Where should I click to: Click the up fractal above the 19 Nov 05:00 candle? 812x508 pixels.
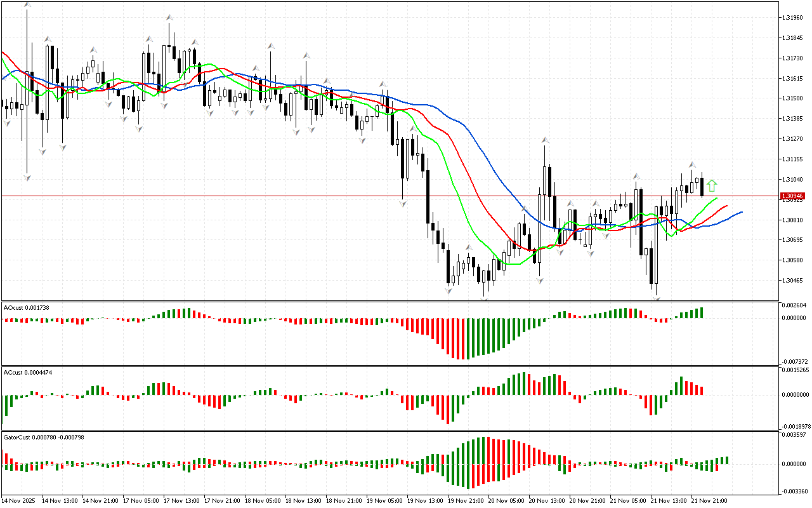click(383, 84)
